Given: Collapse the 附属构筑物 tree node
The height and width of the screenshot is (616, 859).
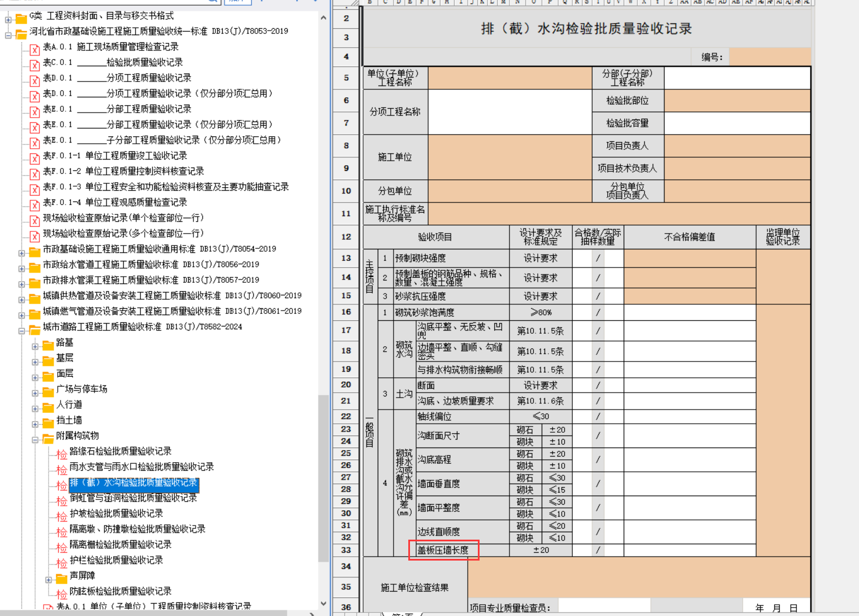Looking at the screenshot, I should pyautogui.click(x=35, y=439).
